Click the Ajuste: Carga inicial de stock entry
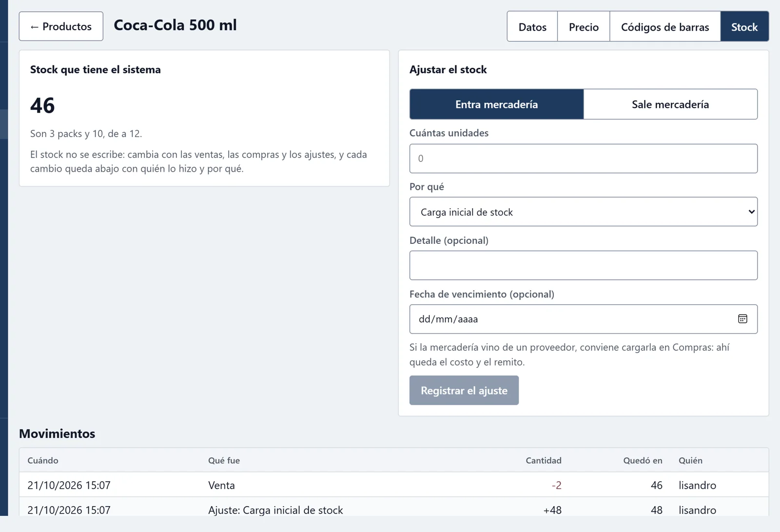Image resolution: width=780 pixels, height=532 pixels. pos(275,510)
